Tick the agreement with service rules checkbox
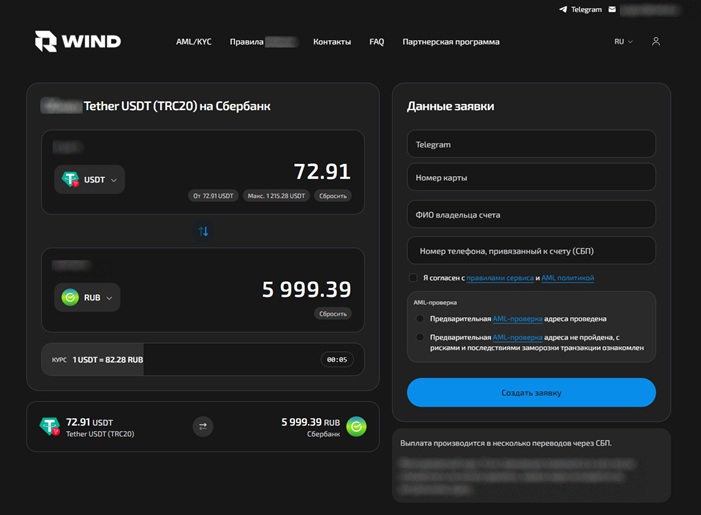Screen dimensions: 701x515 (x=413, y=278)
